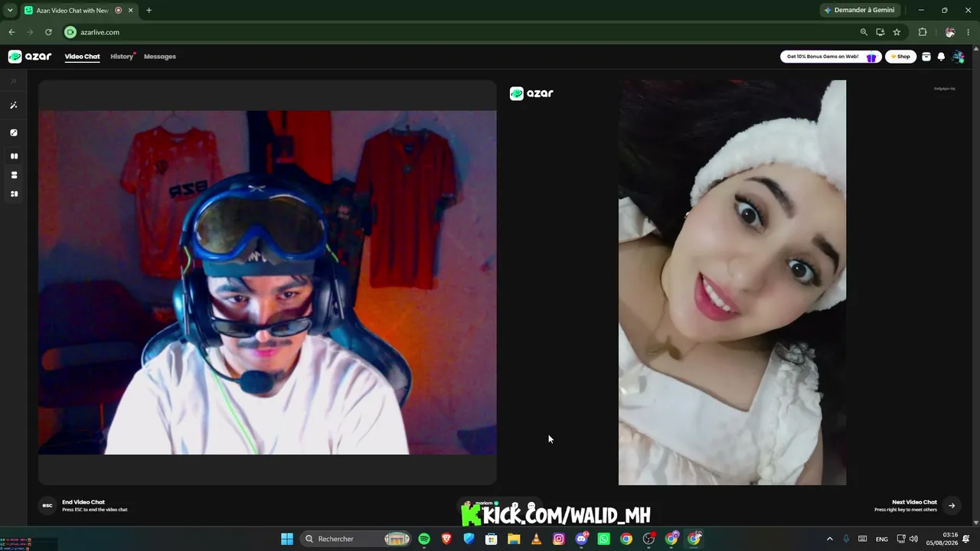Open Discord from the taskbar
Screen dimensions: 980x551
click(581, 539)
